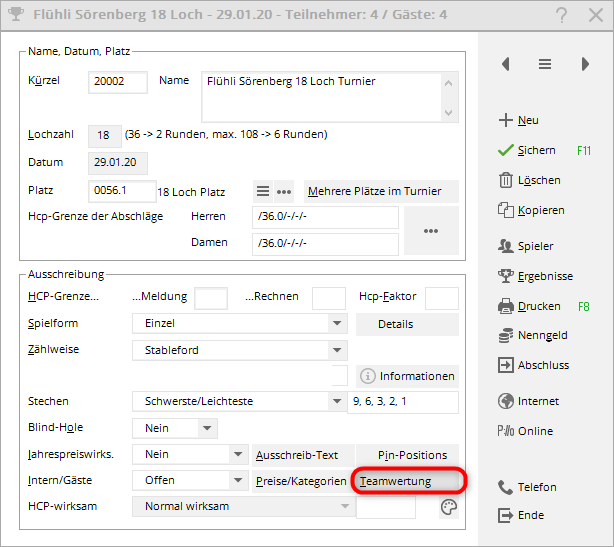
Task: Click the Kürzel input field
Action: tap(118, 82)
